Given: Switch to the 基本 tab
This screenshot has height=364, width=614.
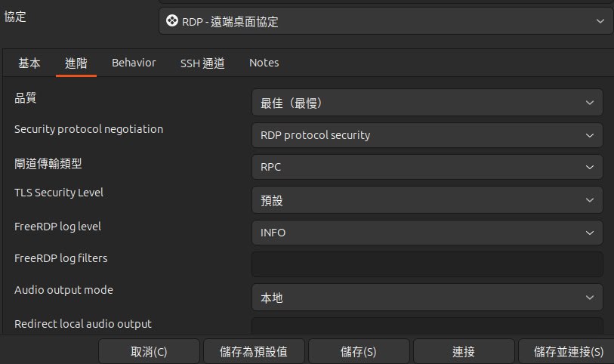Looking at the screenshot, I should 29,63.
